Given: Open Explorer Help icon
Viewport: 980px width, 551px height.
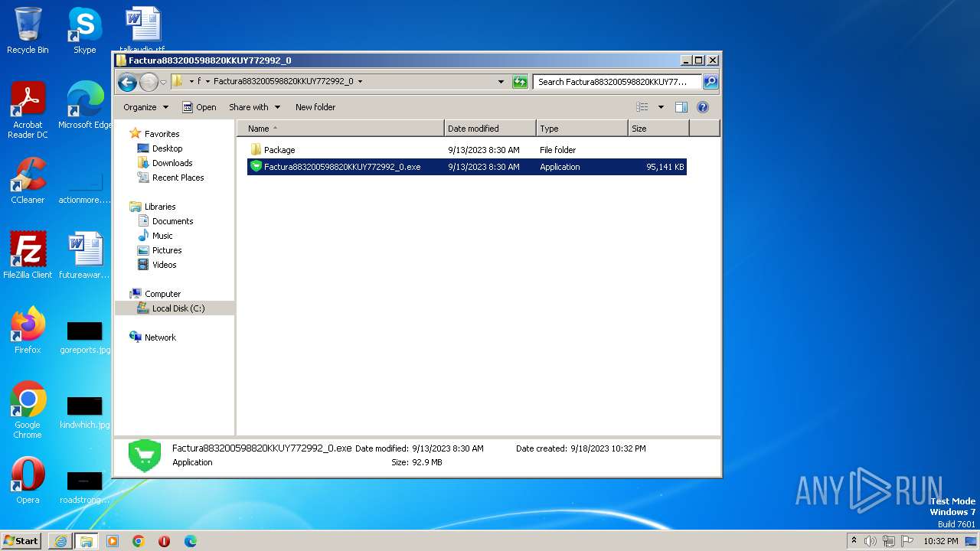Looking at the screenshot, I should (x=703, y=107).
